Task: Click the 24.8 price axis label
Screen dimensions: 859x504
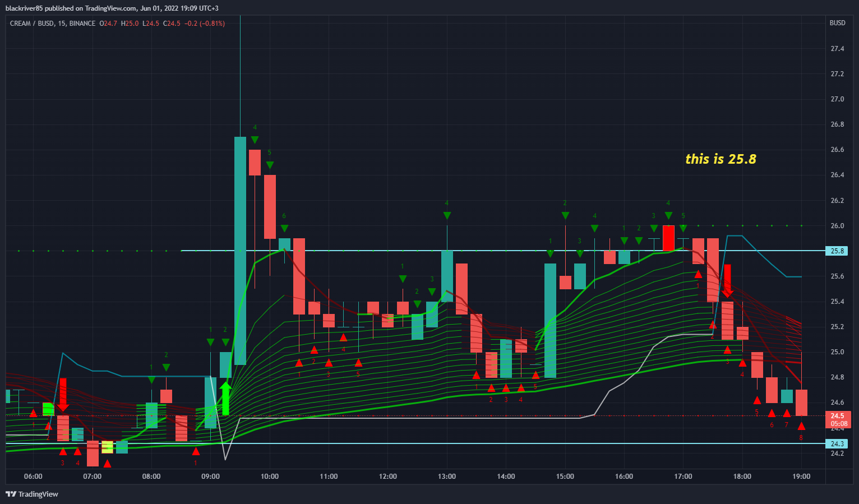Action: [x=837, y=377]
